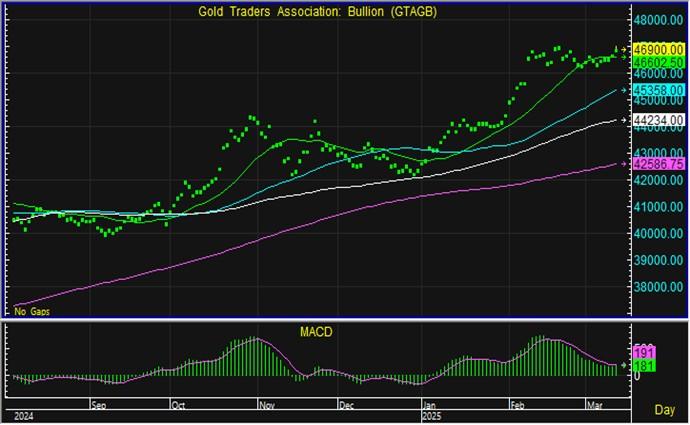Click the Jan month marker on time axis

429,405
